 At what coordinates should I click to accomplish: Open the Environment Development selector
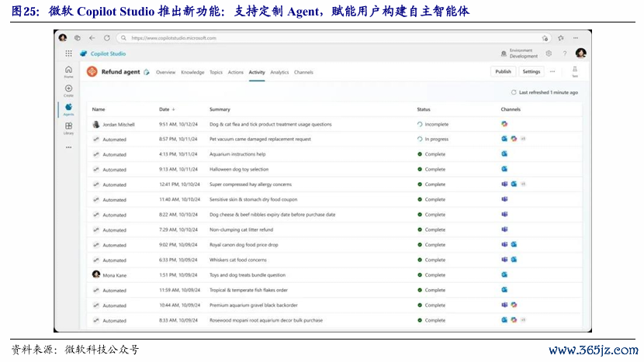click(x=520, y=53)
